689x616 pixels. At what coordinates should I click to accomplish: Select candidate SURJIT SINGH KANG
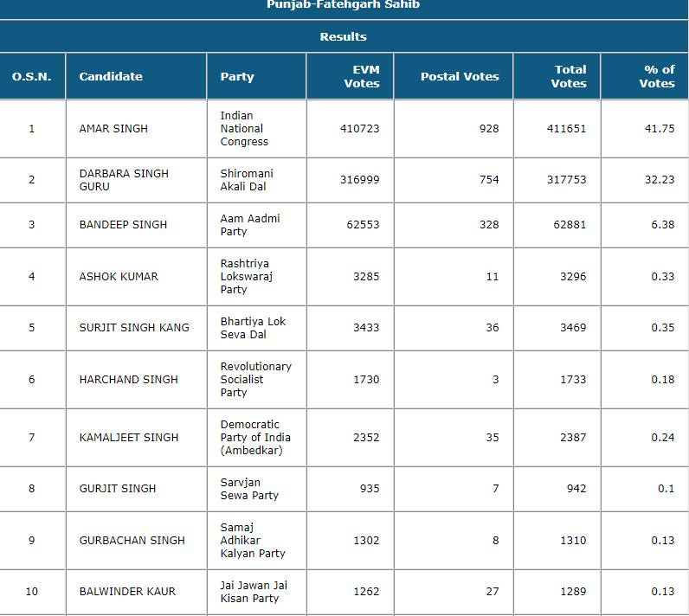point(134,327)
